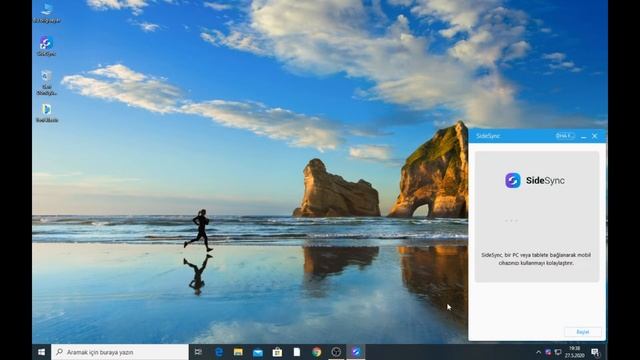This screenshot has width=640, height=360.
Task: Open the Windows Start menu
Action: coord(41,352)
